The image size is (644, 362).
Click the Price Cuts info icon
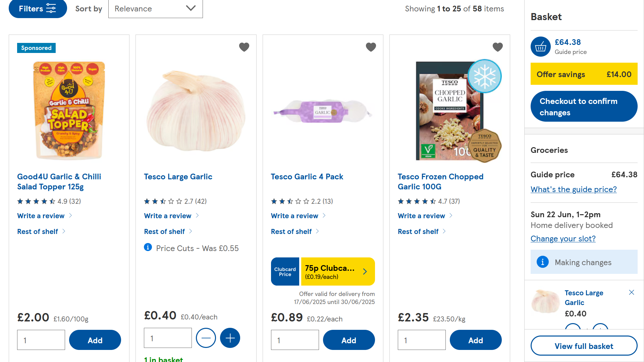[148, 247]
